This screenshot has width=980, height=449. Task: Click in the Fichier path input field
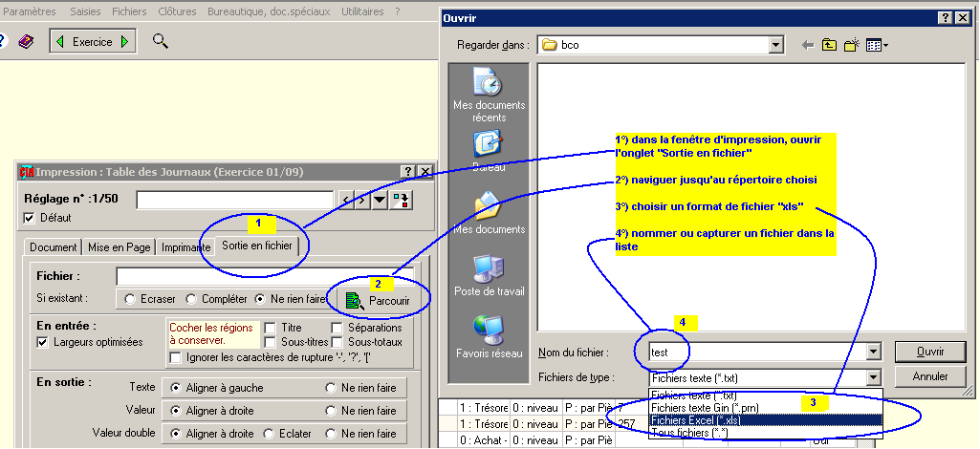click(x=265, y=276)
